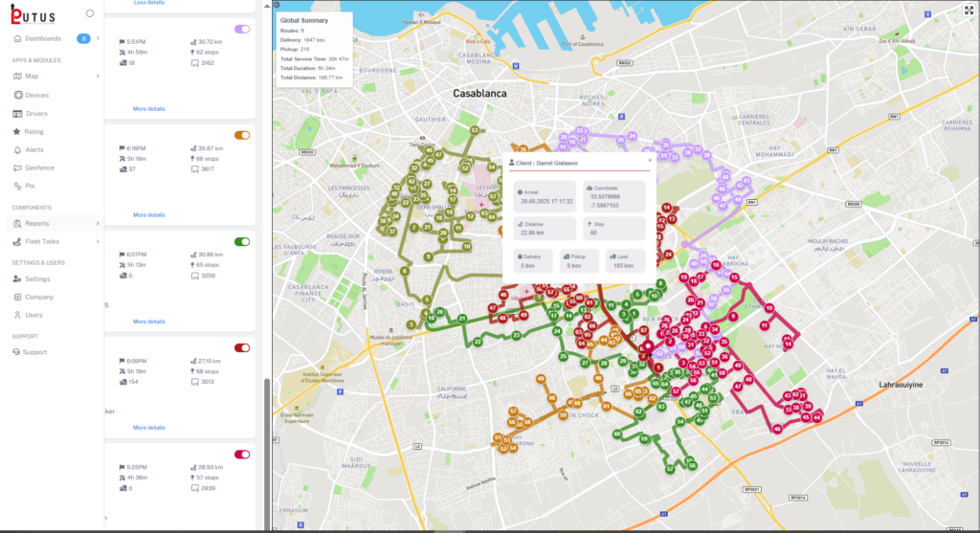Toggle the dark red route switch

pyautogui.click(x=242, y=348)
